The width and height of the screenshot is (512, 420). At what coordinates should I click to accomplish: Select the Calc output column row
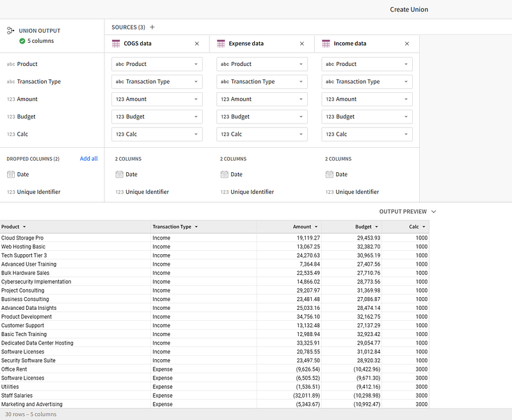tap(52, 134)
